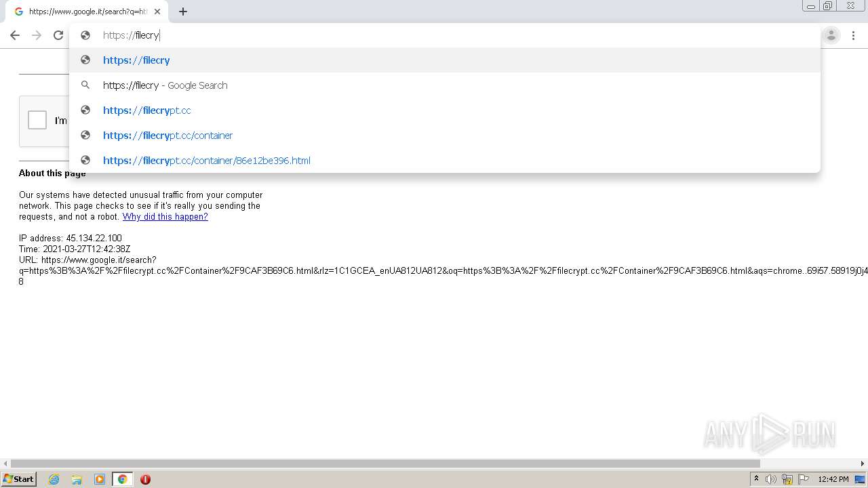Open the Windows Start menu
The height and width of the screenshot is (488, 868).
click(18, 479)
